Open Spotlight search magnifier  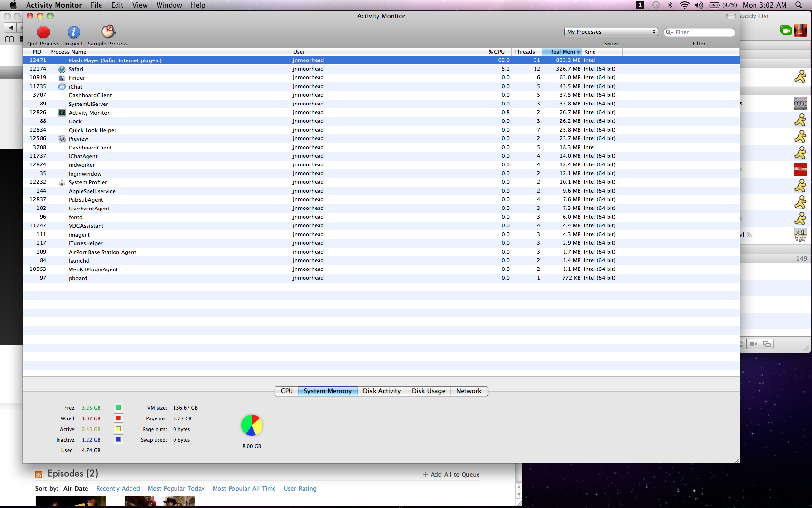coord(799,5)
